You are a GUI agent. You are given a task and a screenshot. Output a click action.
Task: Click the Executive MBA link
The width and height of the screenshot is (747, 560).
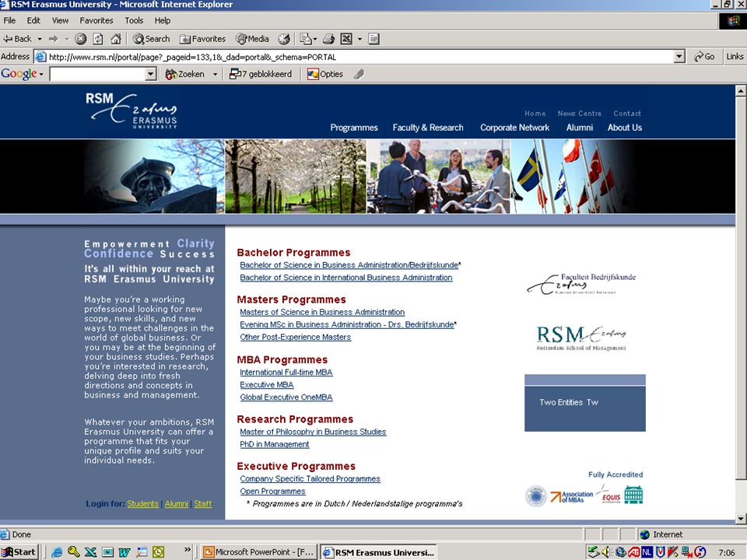click(x=267, y=385)
